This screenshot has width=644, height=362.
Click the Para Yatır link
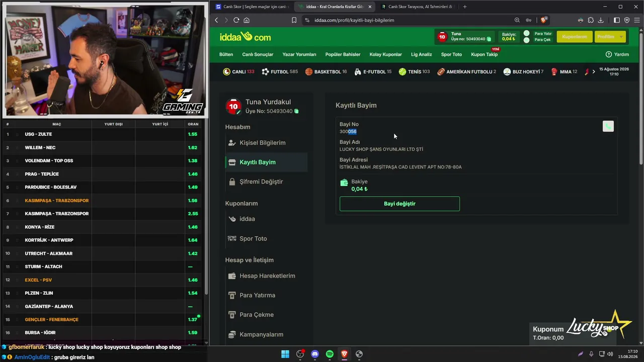coord(543,34)
